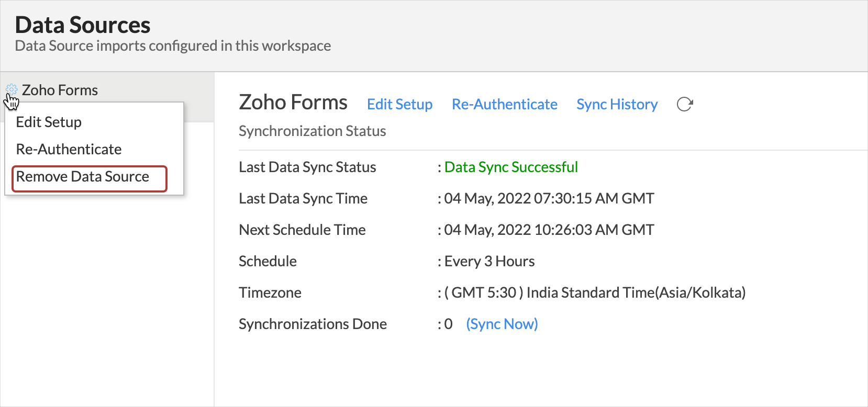Click the Next Schedule Time value
This screenshot has width=868, height=407.
[549, 230]
